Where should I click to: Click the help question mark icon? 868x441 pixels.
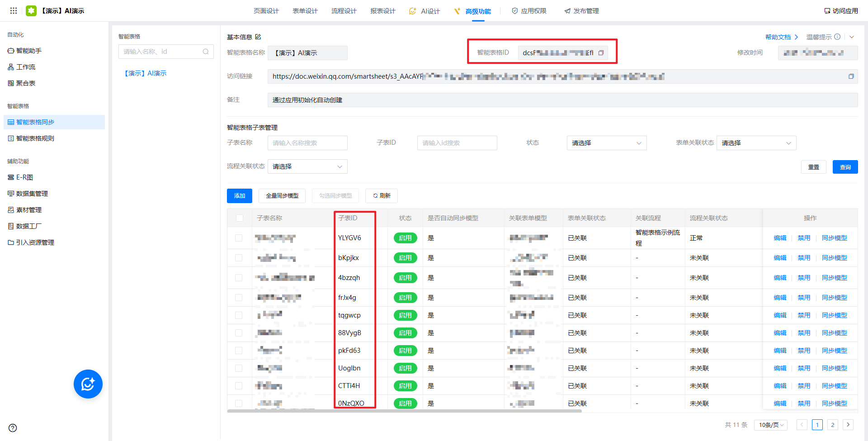click(13, 428)
